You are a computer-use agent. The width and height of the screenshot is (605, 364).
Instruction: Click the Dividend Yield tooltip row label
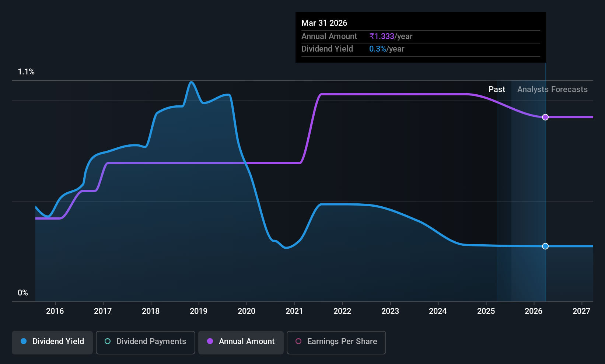(x=327, y=49)
